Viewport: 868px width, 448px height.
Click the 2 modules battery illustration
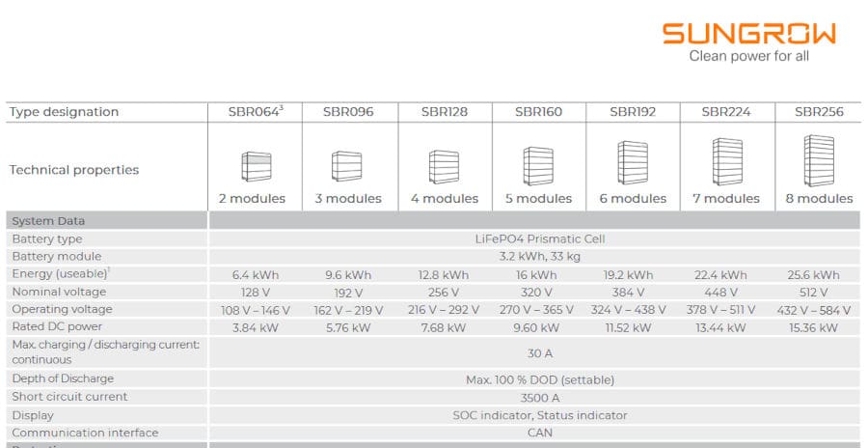(x=257, y=166)
